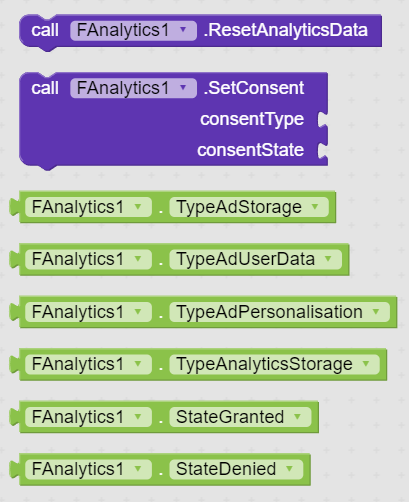Image resolution: width=409 pixels, height=502 pixels.
Task: Expand the TypeAnalyticsStorage property dropdown arrow
Action: click(x=366, y=364)
